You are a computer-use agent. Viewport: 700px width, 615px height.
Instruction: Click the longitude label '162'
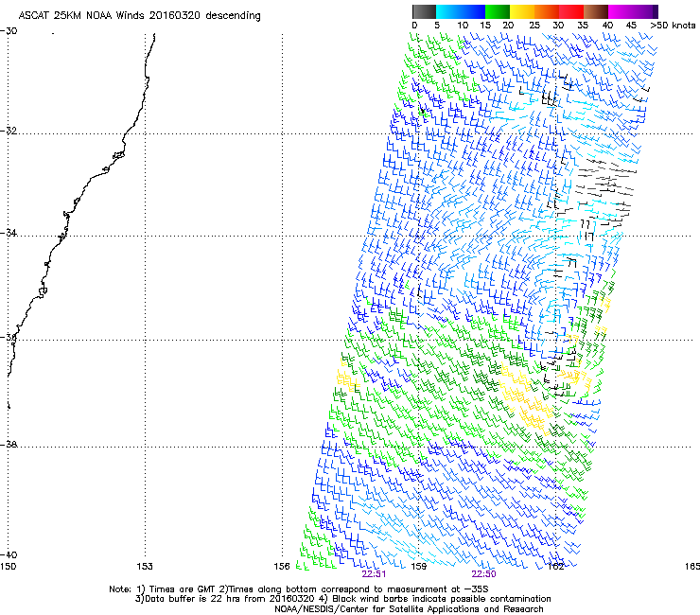click(556, 567)
